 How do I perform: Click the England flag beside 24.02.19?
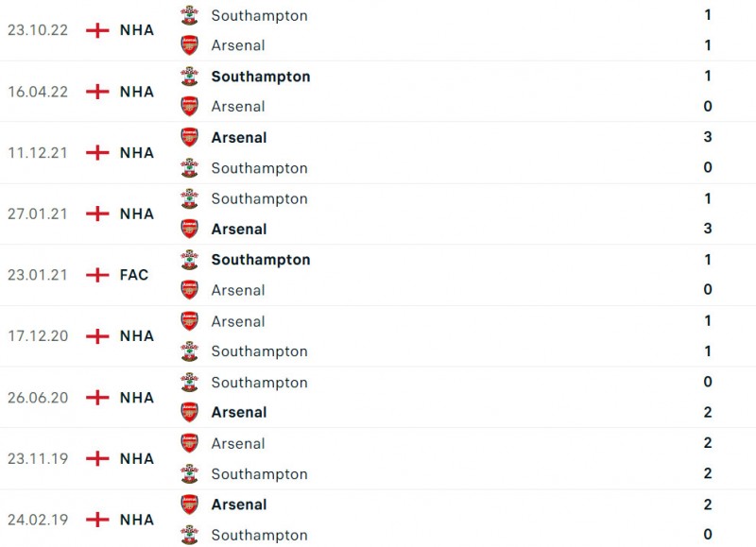click(97, 520)
